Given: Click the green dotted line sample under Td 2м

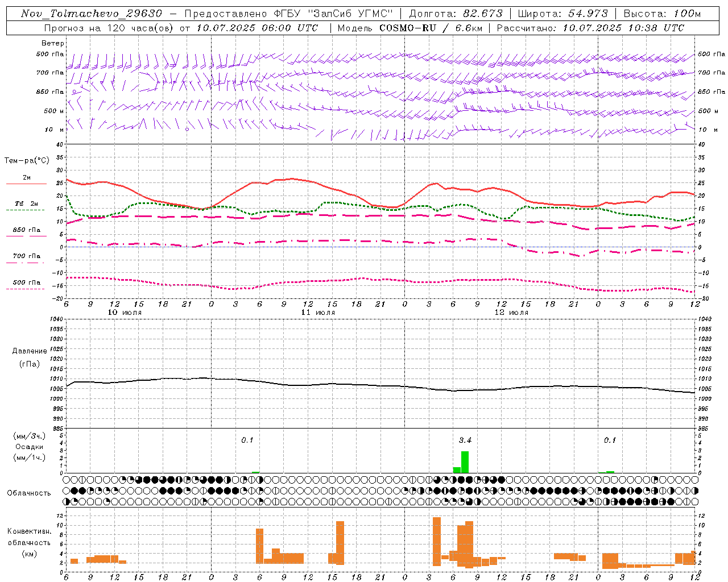Looking at the screenshot, I should [25, 210].
